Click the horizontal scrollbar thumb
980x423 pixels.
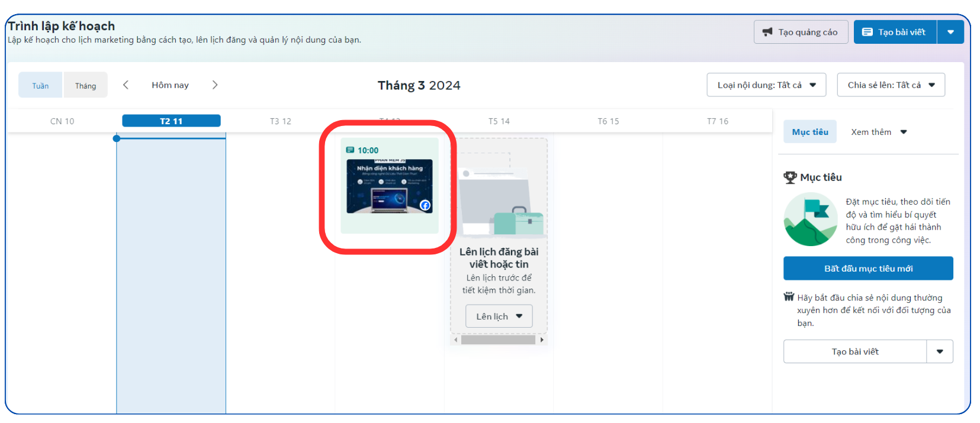pos(498,340)
